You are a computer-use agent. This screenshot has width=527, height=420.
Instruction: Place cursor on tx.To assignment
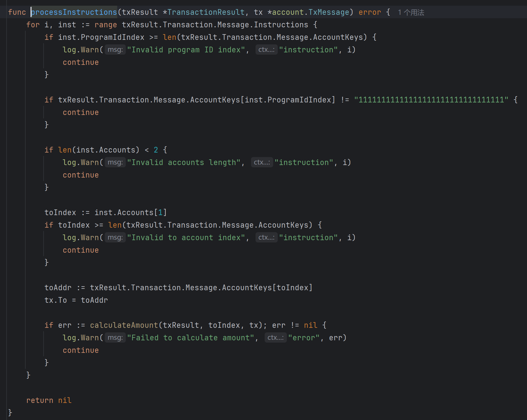click(x=56, y=300)
